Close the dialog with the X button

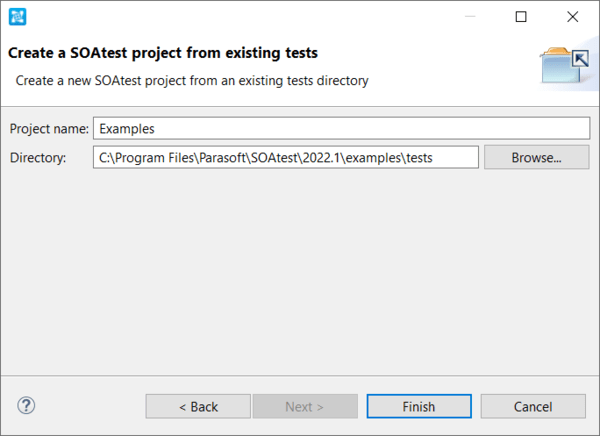coord(572,17)
